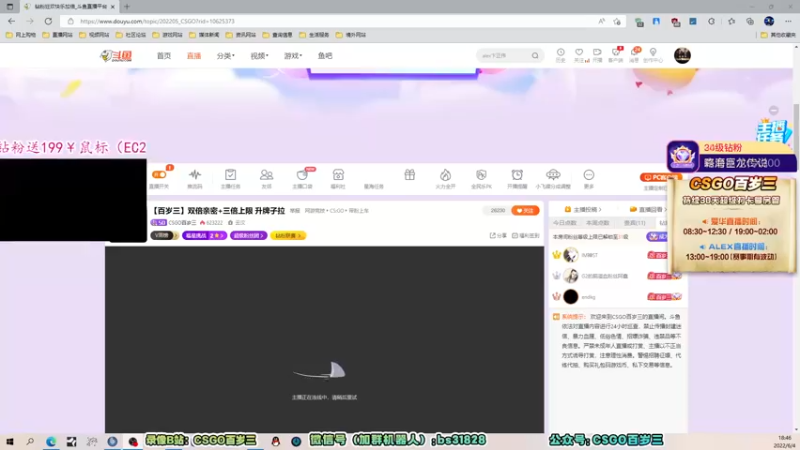Open the 鱼吧 navigation item
This screenshot has width=800, height=450.
[x=325, y=56]
